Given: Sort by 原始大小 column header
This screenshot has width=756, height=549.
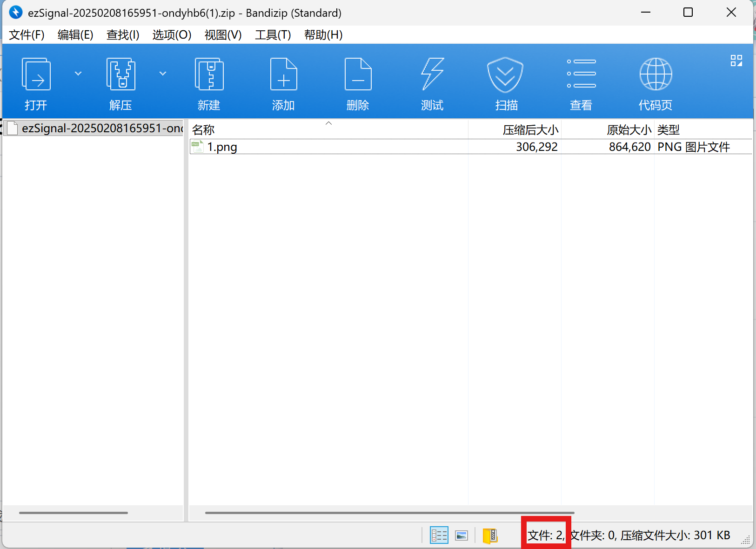Looking at the screenshot, I should [x=608, y=129].
